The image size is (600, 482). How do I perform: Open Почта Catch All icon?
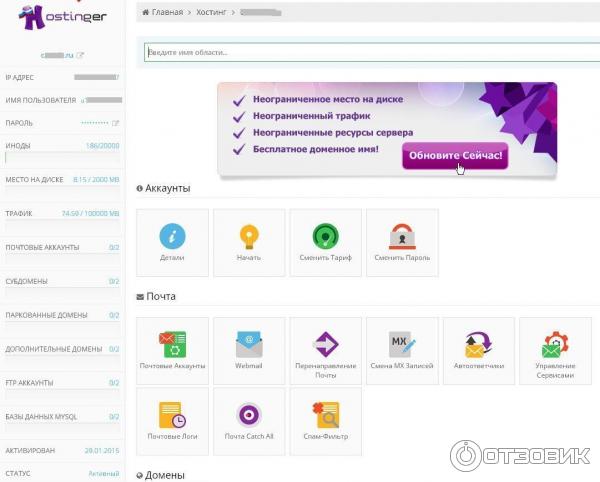pos(249,416)
